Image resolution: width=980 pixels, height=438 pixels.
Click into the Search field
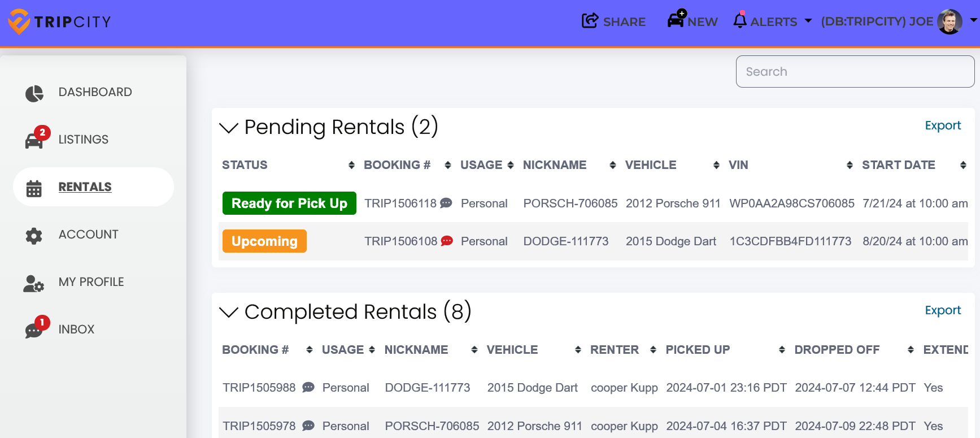[855, 72]
